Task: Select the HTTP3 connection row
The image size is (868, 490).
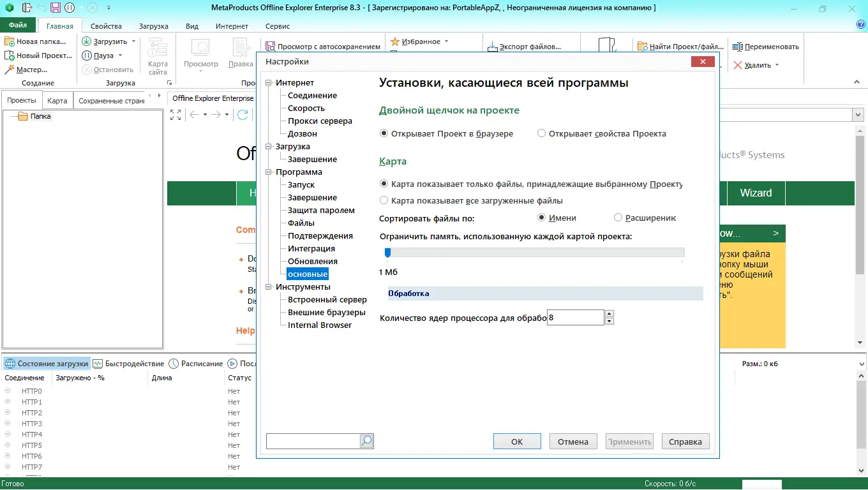Action: point(32,424)
